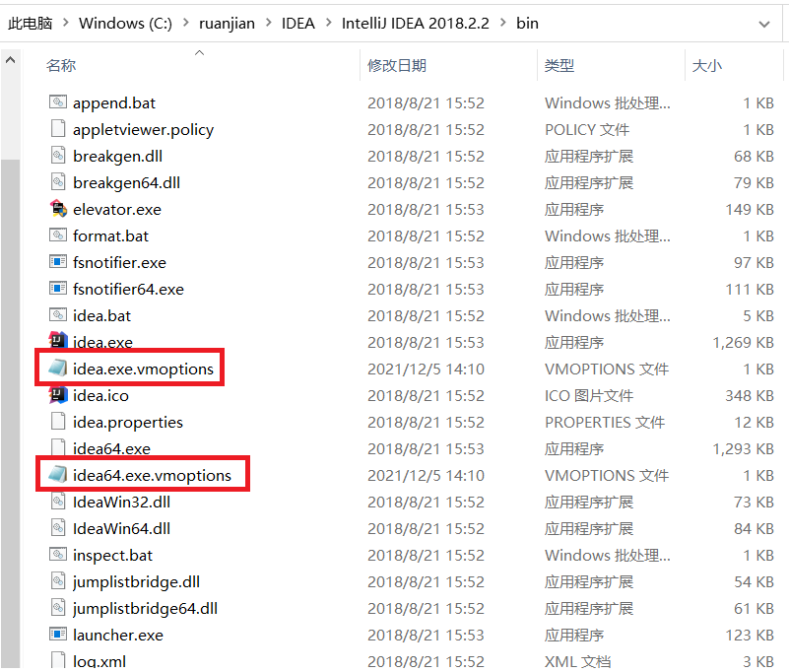Click the idea.properties file name

[x=128, y=422]
